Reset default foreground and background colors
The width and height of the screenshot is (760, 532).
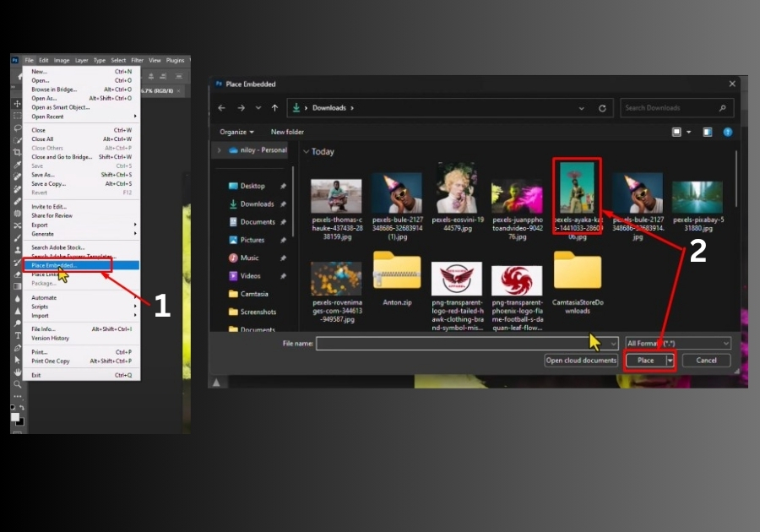13,408
